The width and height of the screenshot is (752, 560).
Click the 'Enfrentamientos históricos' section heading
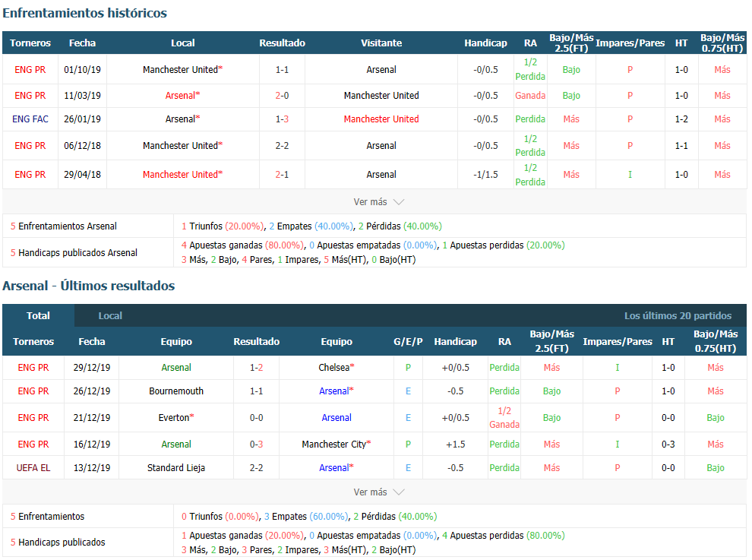(85, 13)
